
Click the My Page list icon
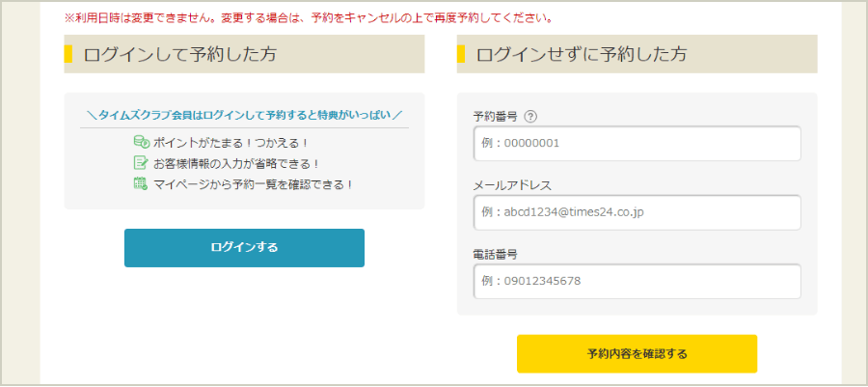point(141,183)
